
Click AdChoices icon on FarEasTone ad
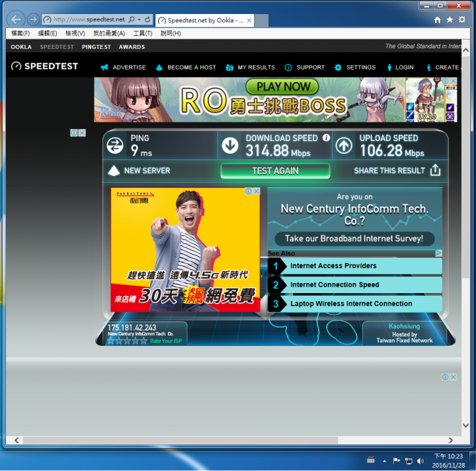click(x=249, y=191)
